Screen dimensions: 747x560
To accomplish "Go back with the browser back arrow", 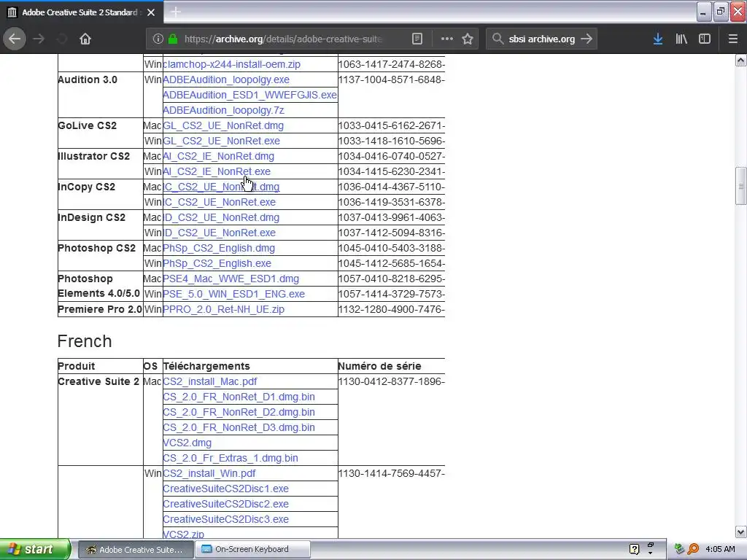I will (x=15, y=39).
